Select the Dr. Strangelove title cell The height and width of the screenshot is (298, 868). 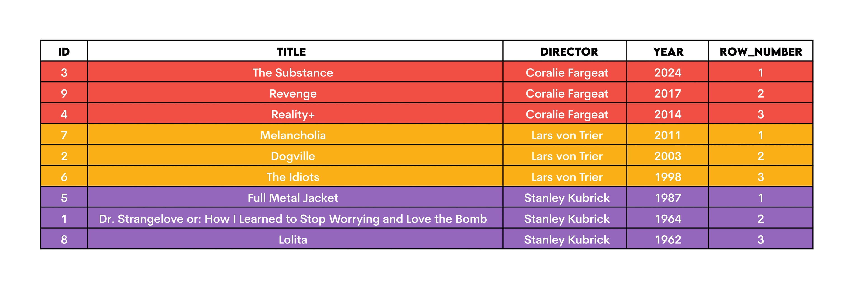click(293, 219)
